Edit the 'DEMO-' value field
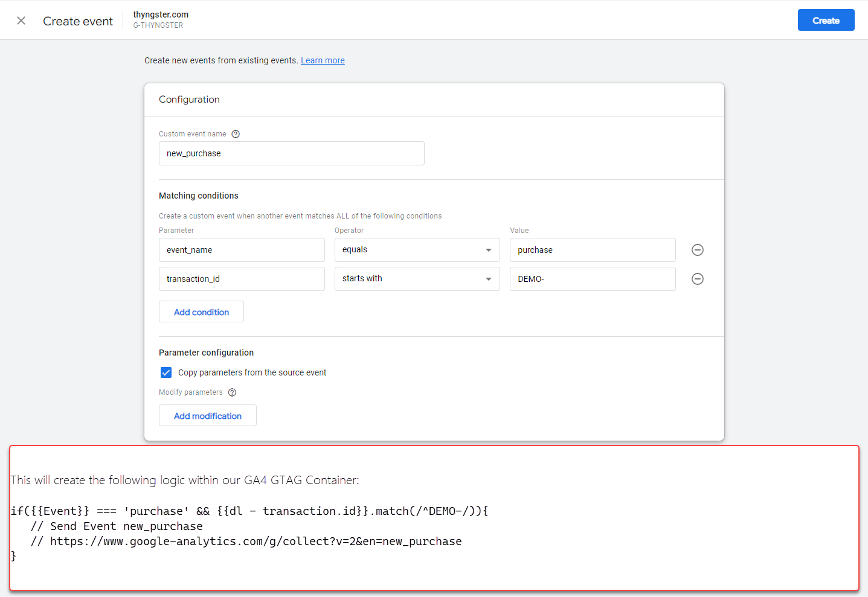 [x=592, y=279]
